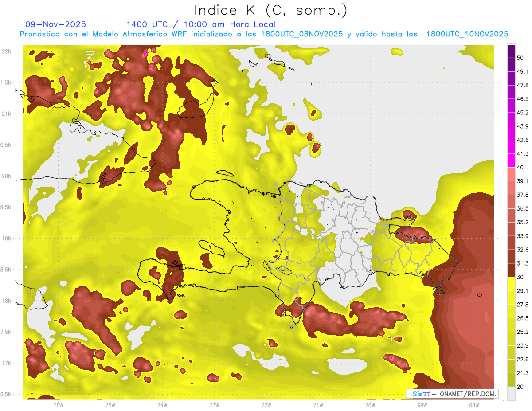Click the "73W" longitude label
Screen dimensions: 532x411
click(214, 405)
